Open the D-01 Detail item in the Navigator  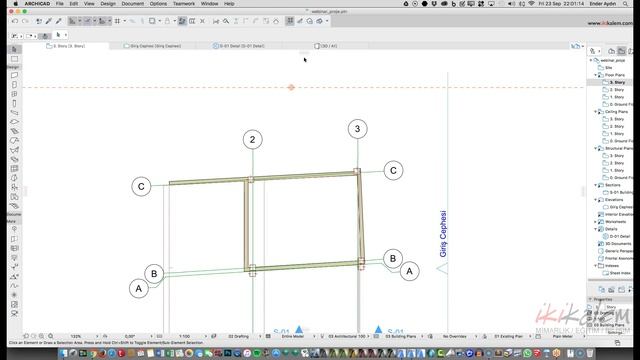[617, 236]
